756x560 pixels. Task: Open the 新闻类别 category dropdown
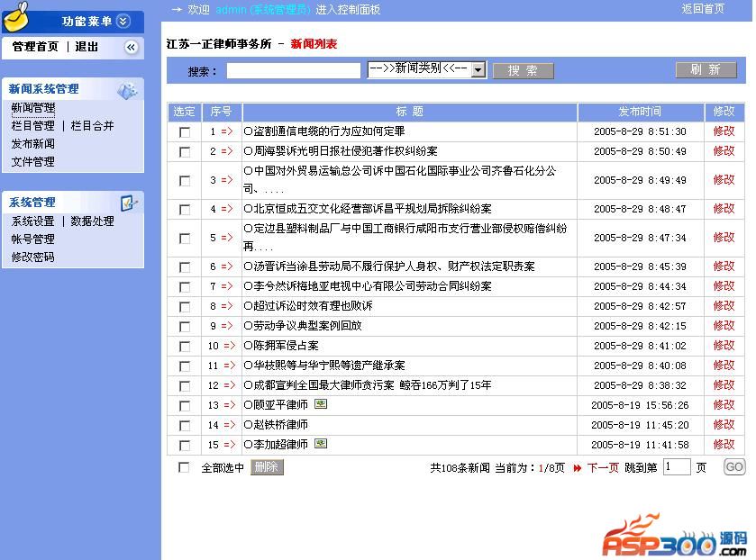(x=478, y=70)
